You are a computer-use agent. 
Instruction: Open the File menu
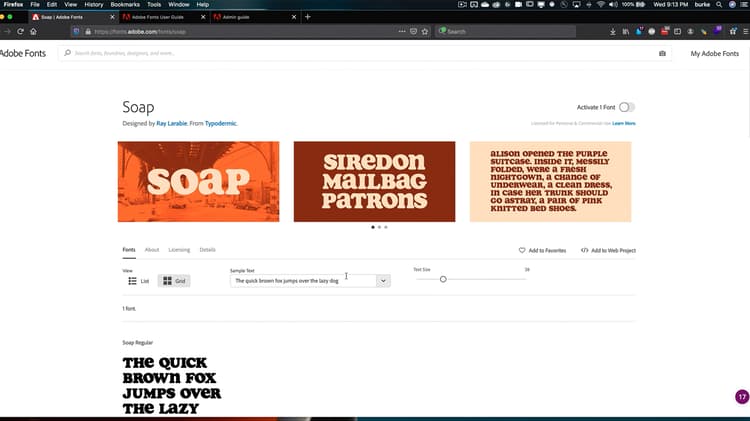(35, 4)
